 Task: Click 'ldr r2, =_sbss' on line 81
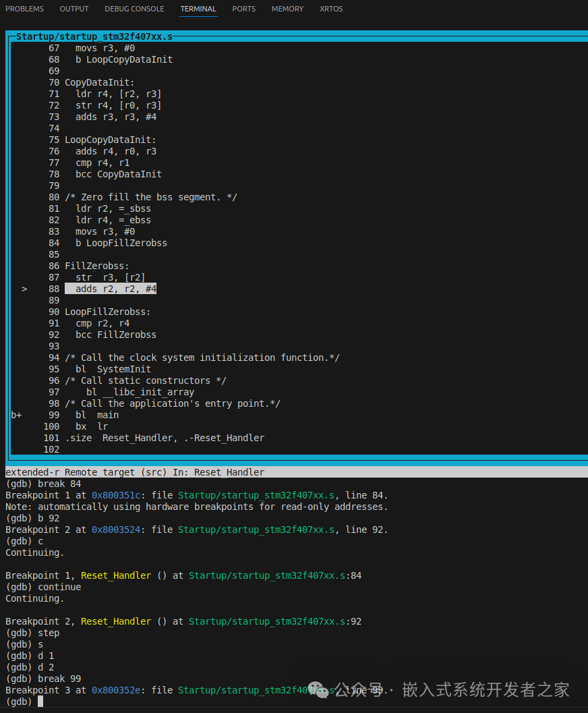coord(113,208)
